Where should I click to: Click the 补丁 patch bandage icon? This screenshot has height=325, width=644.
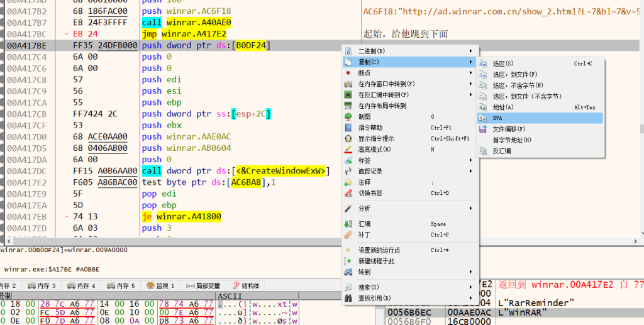(348, 234)
